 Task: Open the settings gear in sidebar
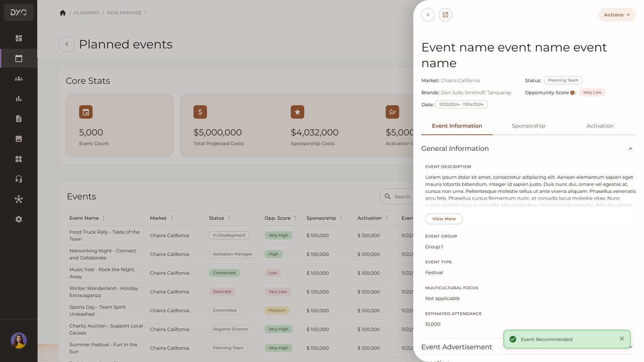(19, 219)
